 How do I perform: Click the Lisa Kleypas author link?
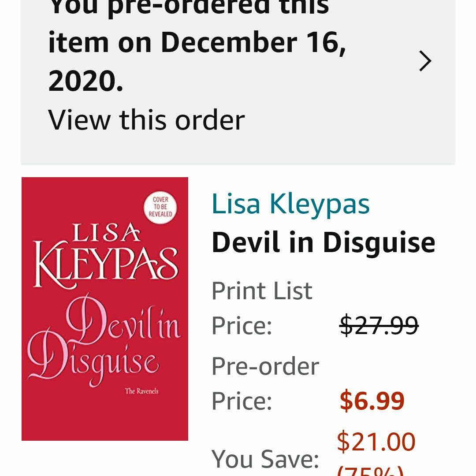pos(290,204)
